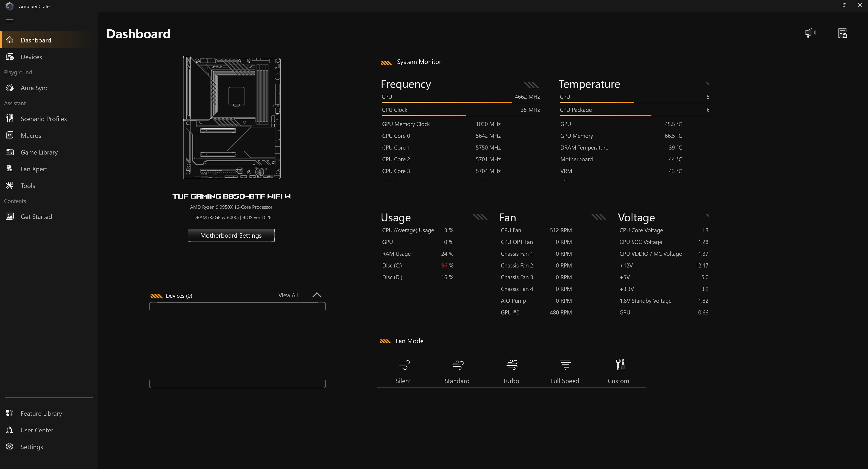The width and height of the screenshot is (868, 469).
Task: Click the CPU frequency progress bar
Action: point(460,102)
